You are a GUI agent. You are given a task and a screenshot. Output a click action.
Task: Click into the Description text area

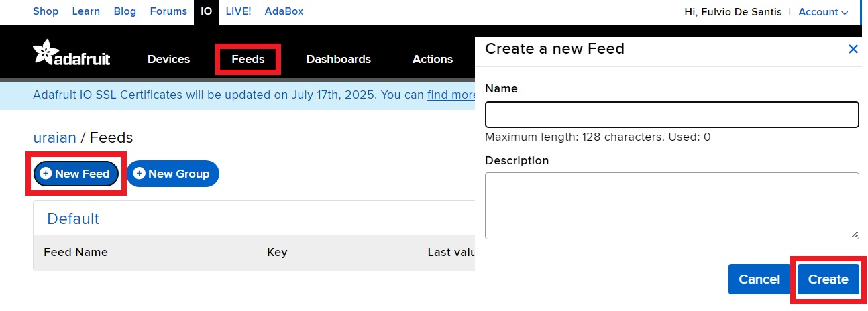click(x=671, y=205)
